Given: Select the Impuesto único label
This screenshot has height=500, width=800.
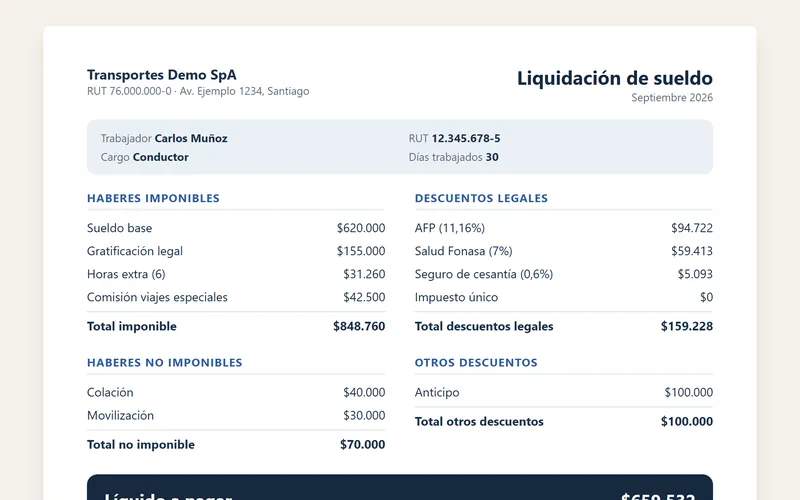Looking at the screenshot, I should coord(456,297).
